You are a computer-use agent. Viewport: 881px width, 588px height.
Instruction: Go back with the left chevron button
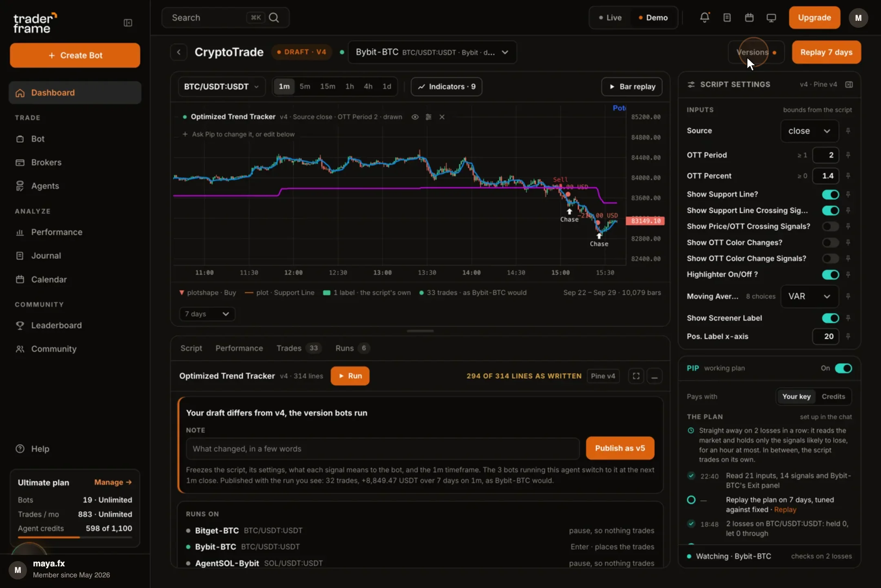click(x=179, y=52)
